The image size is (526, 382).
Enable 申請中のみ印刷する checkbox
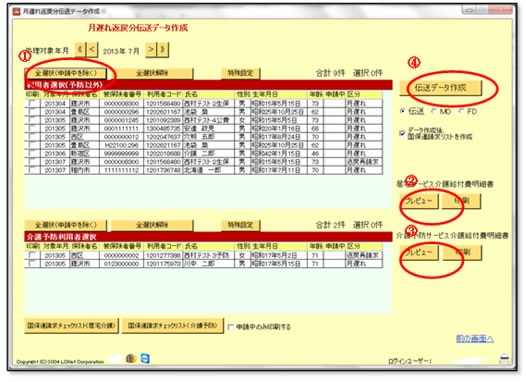pos(231,327)
